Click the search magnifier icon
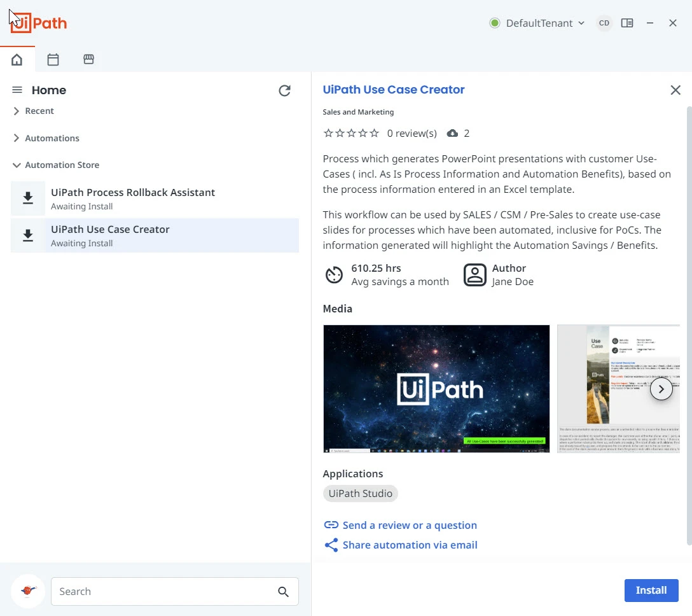This screenshot has height=616, width=692. [283, 592]
